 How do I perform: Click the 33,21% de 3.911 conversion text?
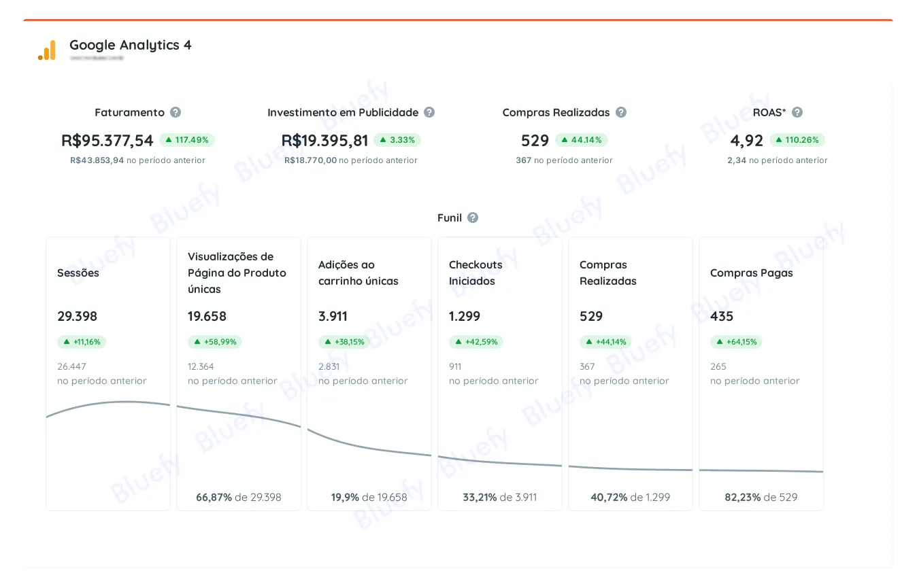click(500, 497)
